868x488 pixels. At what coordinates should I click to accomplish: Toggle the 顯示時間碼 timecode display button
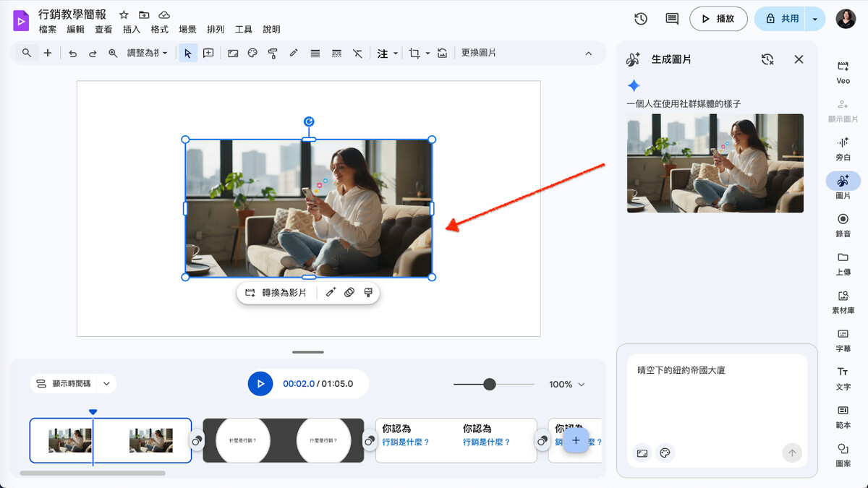(x=62, y=384)
